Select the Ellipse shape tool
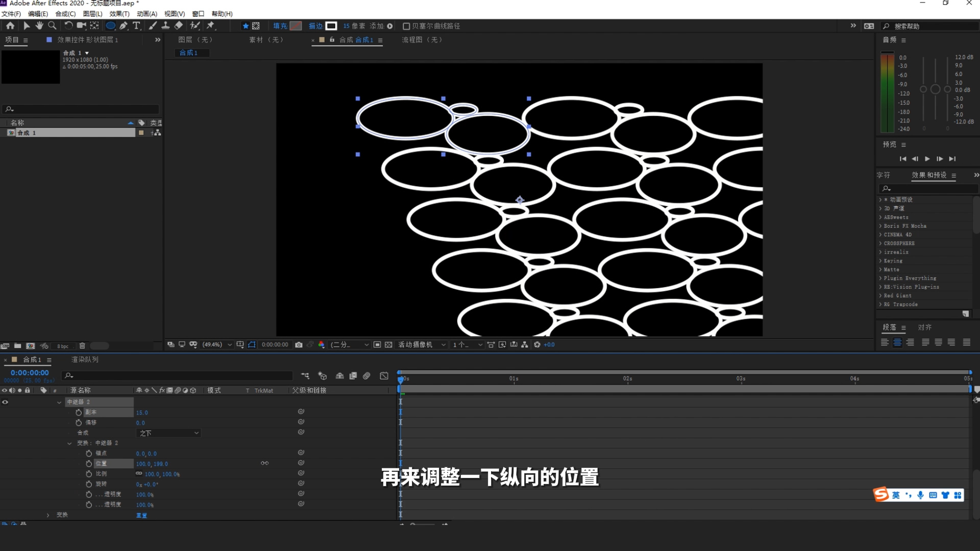The height and width of the screenshot is (551, 980). click(x=110, y=26)
